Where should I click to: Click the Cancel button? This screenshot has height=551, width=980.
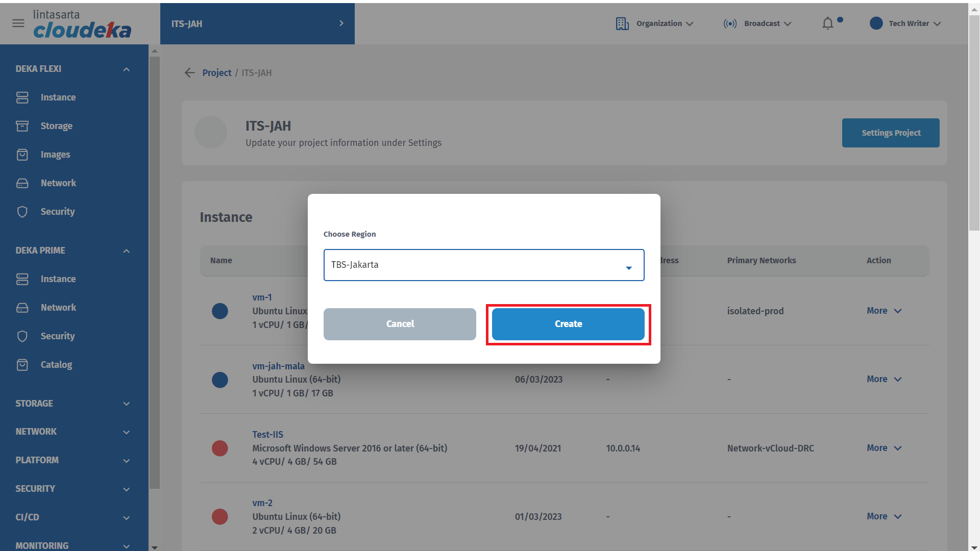[x=400, y=324]
